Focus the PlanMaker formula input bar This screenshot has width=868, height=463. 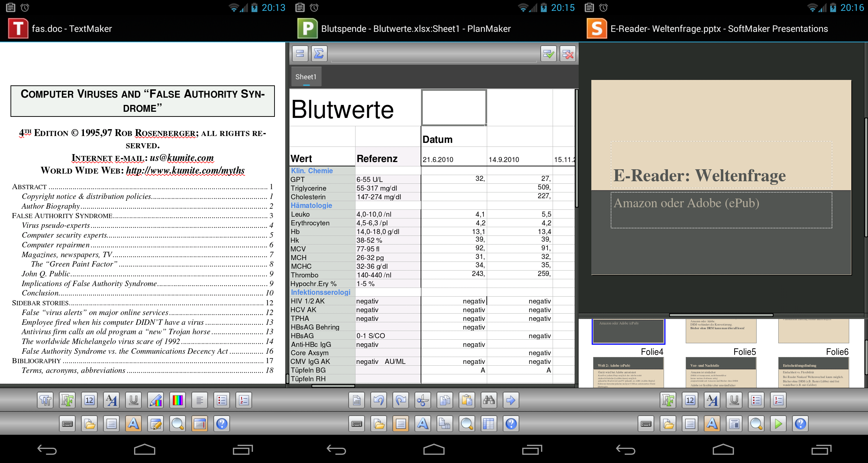434,54
